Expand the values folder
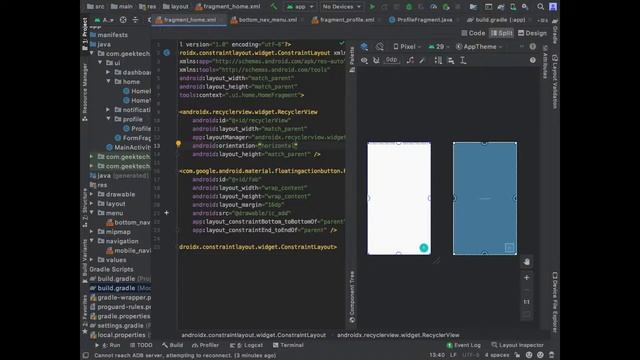 coord(92,260)
